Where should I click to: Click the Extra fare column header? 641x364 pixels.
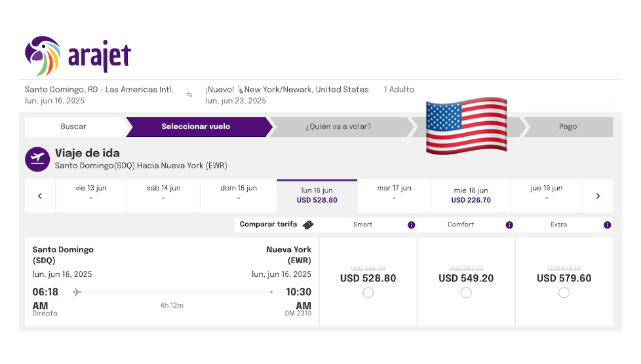coord(564,225)
